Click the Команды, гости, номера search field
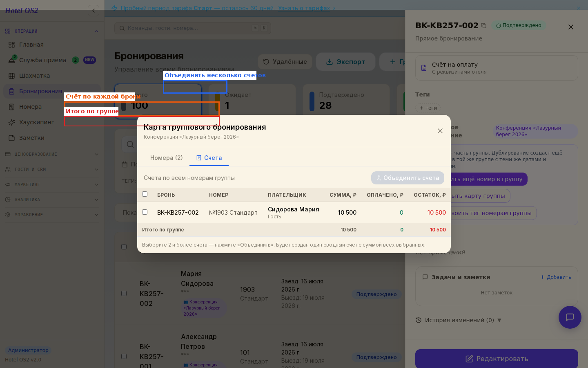 point(193,28)
